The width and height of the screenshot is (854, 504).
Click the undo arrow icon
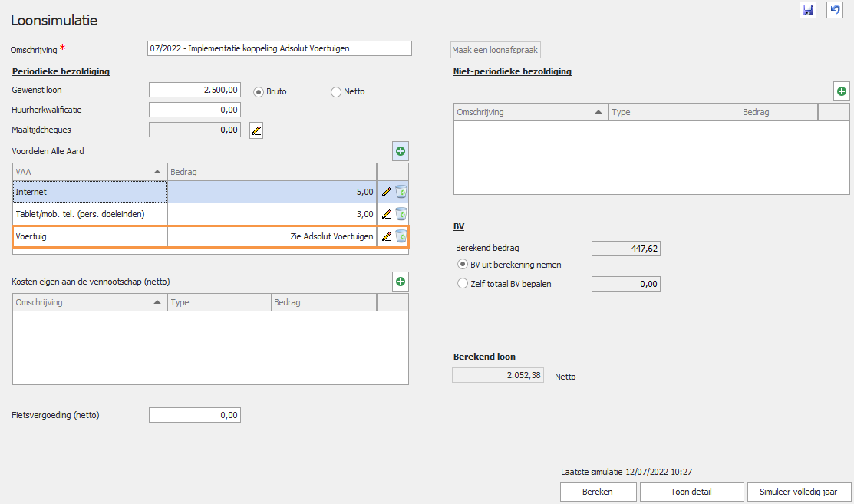click(x=834, y=10)
